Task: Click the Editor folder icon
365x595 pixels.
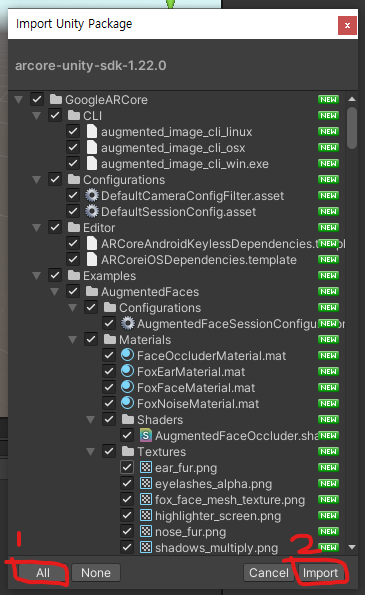Action: pos(74,227)
